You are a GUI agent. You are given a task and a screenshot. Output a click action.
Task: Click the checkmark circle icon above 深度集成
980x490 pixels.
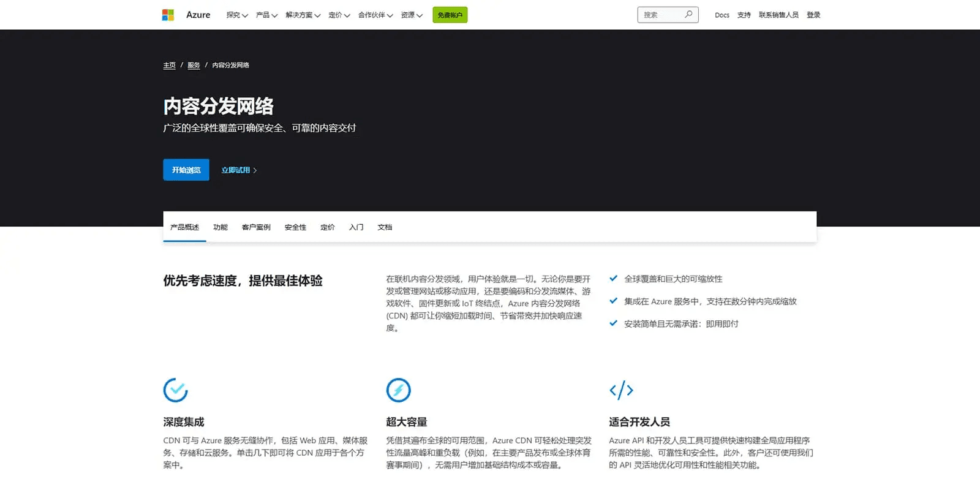tap(175, 390)
